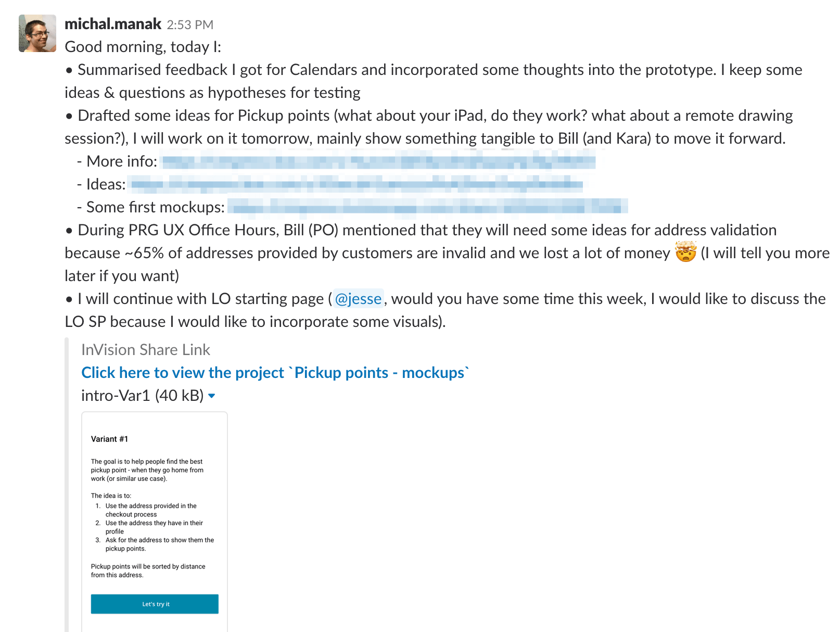The height and width of the screenshot is (632, 840).
Task: Click the intro-Var1 (40 kB) file name
Action: pyautogui.click(x=143, y=396)
